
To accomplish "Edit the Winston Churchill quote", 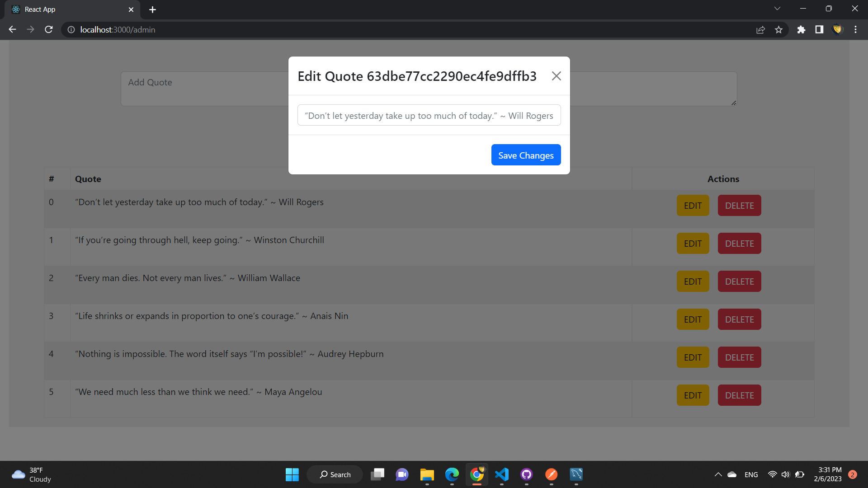I will [693, 243].
